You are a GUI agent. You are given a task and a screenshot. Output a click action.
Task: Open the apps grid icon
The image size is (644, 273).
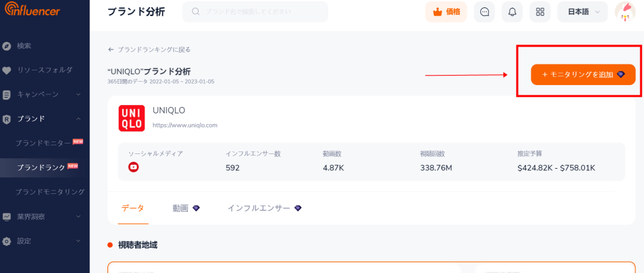(x=540, y=12)
